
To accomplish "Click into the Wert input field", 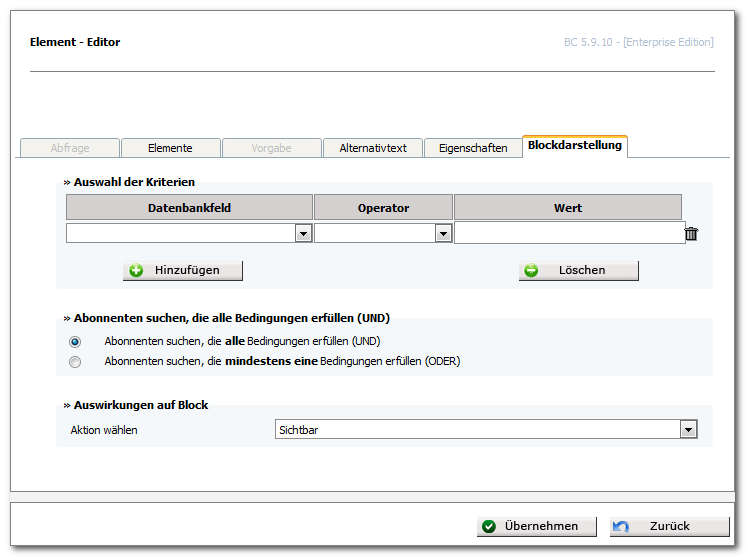I will [x=569, y=233].
